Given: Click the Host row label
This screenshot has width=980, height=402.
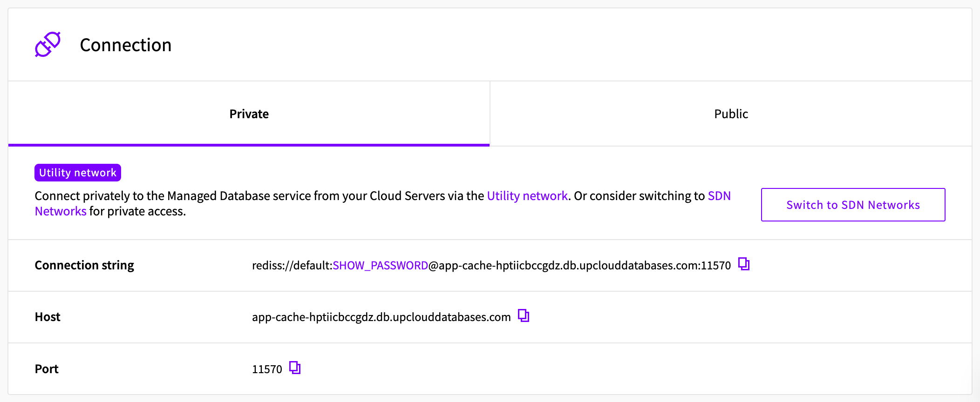Looking at the screenshot, I should [x=48, y=317].
